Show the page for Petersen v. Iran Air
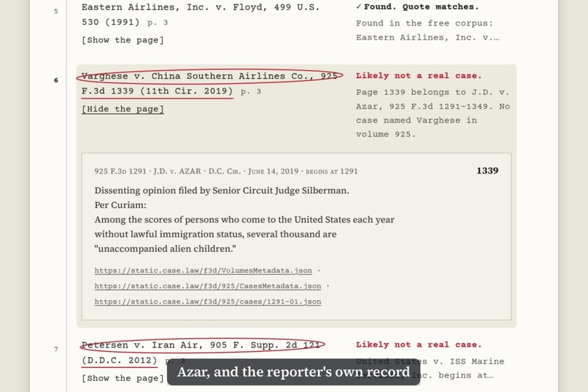The width and height of the screenshot is (588, 392). 123,378
